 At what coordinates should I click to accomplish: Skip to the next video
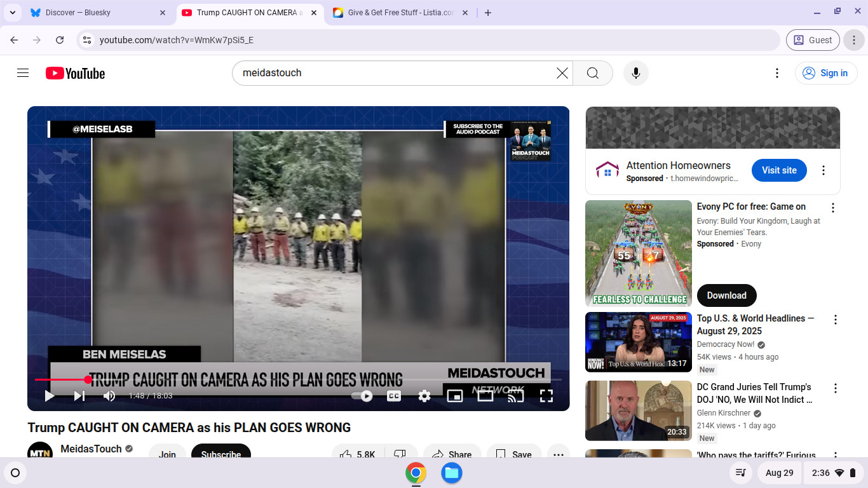tap(79, 396)
